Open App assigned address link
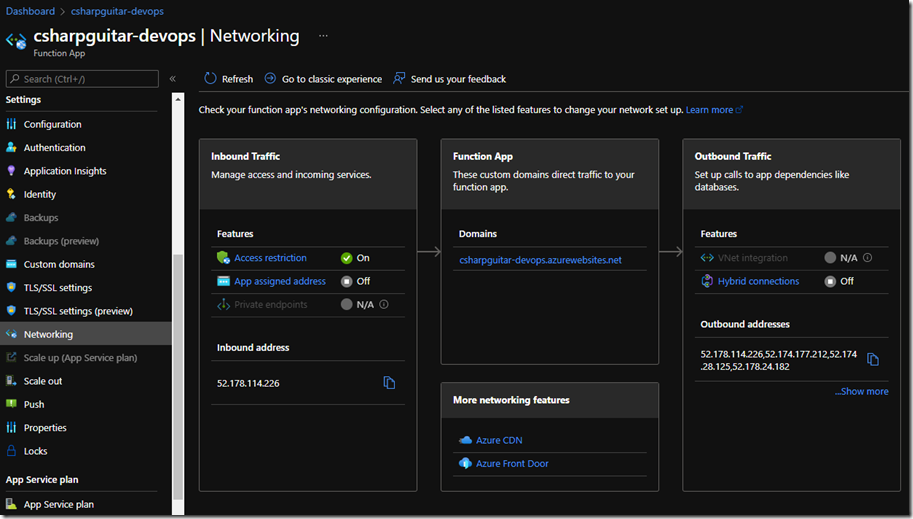The height and width of the screenshot is (519, 913). click(x=280, y=281)
